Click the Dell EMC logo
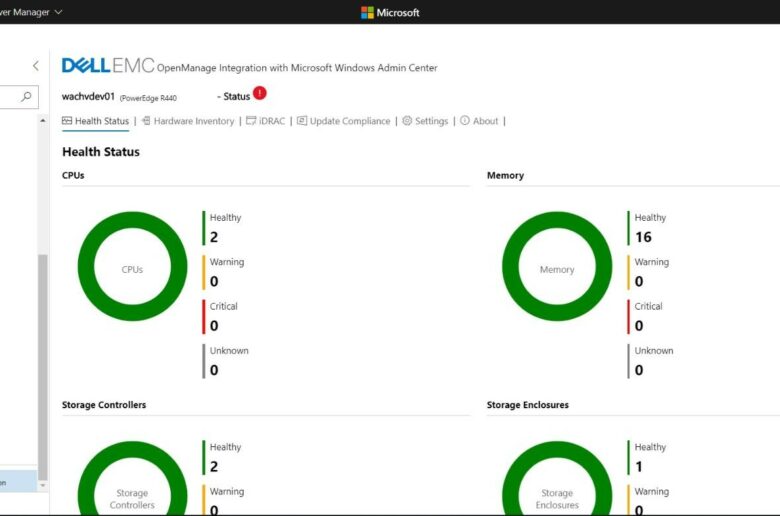 pyautogui.click(x=108, y=66)
